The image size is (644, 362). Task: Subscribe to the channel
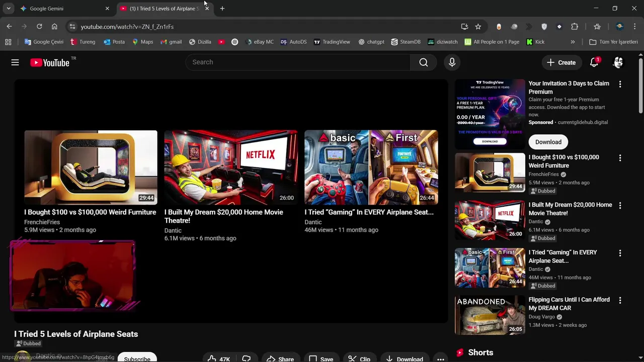(x=137, y=358)
